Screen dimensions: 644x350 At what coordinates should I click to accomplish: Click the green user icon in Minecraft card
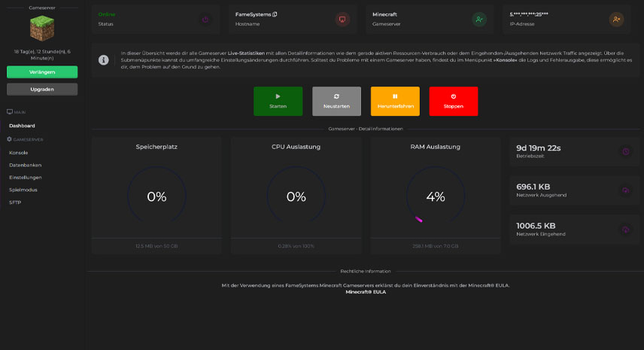[x=479, y=20]
